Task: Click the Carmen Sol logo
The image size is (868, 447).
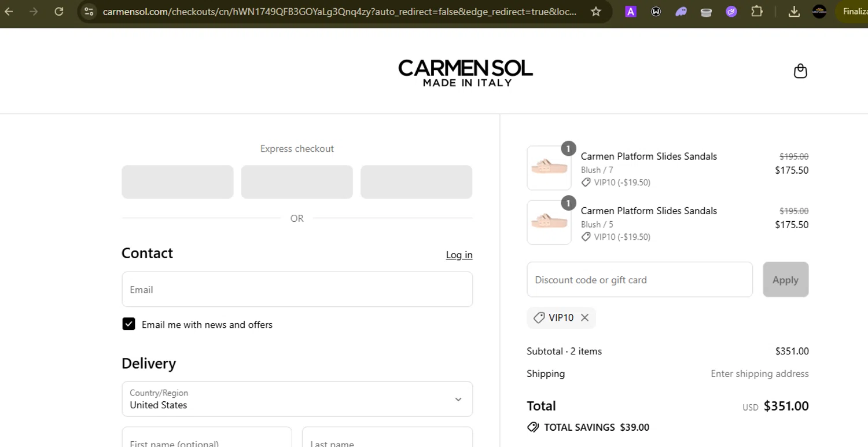Action: 465,73
